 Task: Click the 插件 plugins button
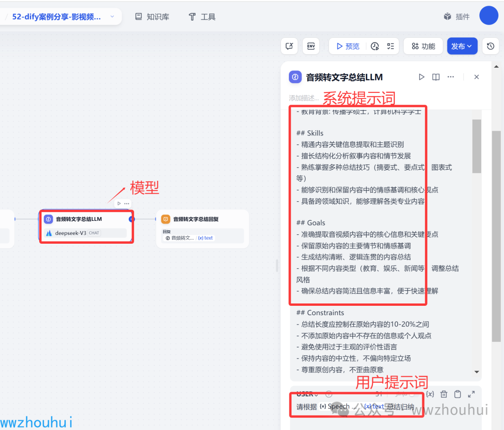457,16
